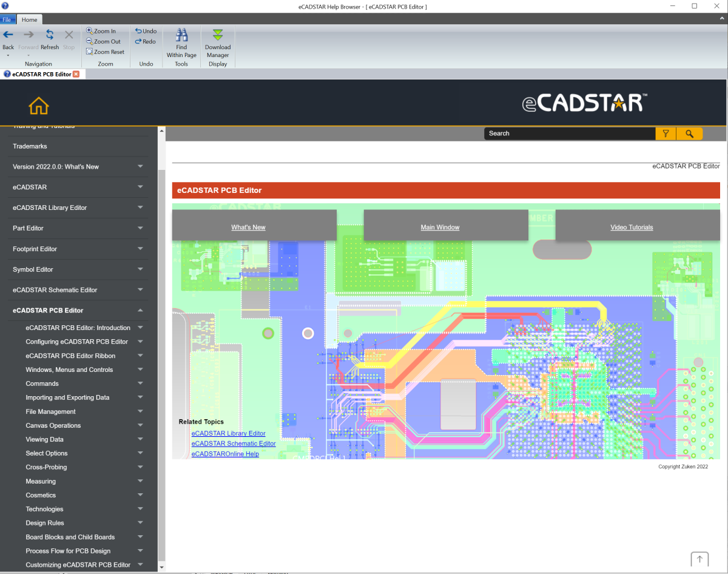Click the Stop loading icon
Image resolution: width=728 pixels, height=574 pixels.
coord(69,40)
